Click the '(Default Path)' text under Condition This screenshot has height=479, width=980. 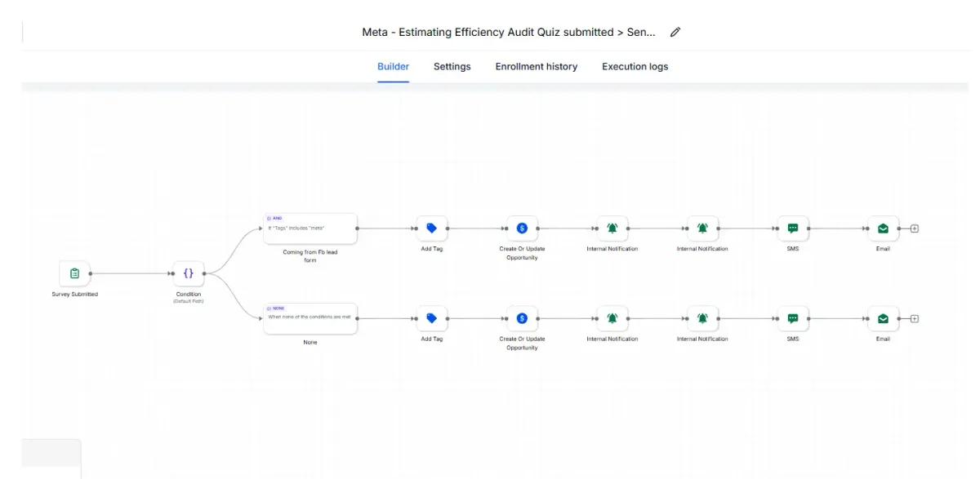(x=189, y=301)
